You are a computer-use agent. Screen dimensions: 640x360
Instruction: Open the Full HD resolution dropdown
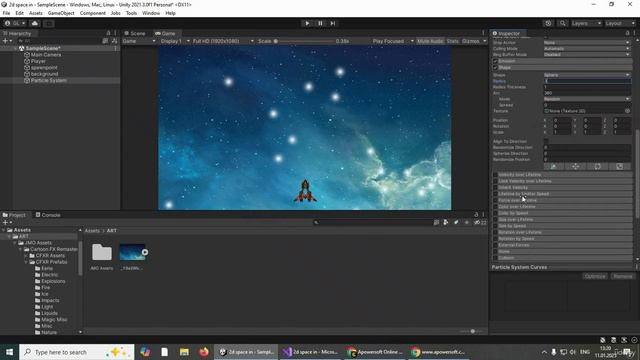(x=223, y=41)
